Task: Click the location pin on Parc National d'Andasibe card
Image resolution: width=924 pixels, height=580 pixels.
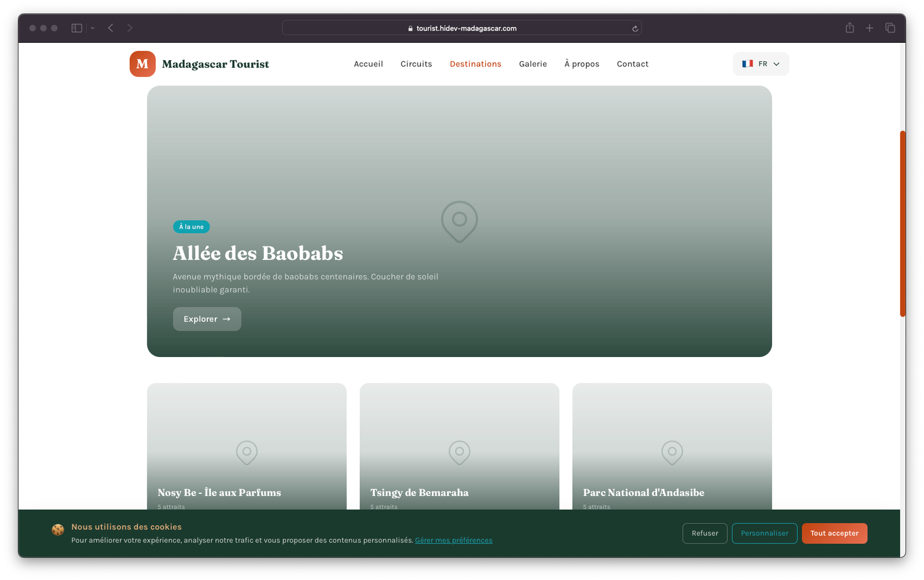Action: pyautogui.click(x=672, y=453)
